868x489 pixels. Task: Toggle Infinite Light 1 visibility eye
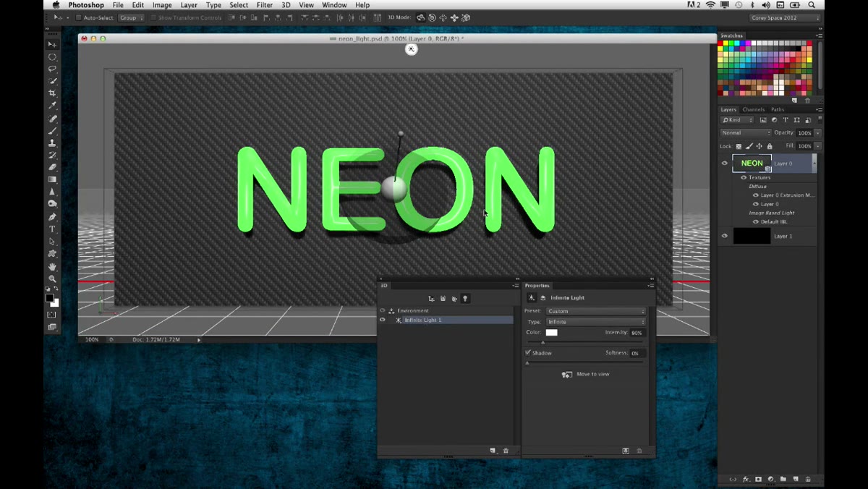(x=383, y=320)
